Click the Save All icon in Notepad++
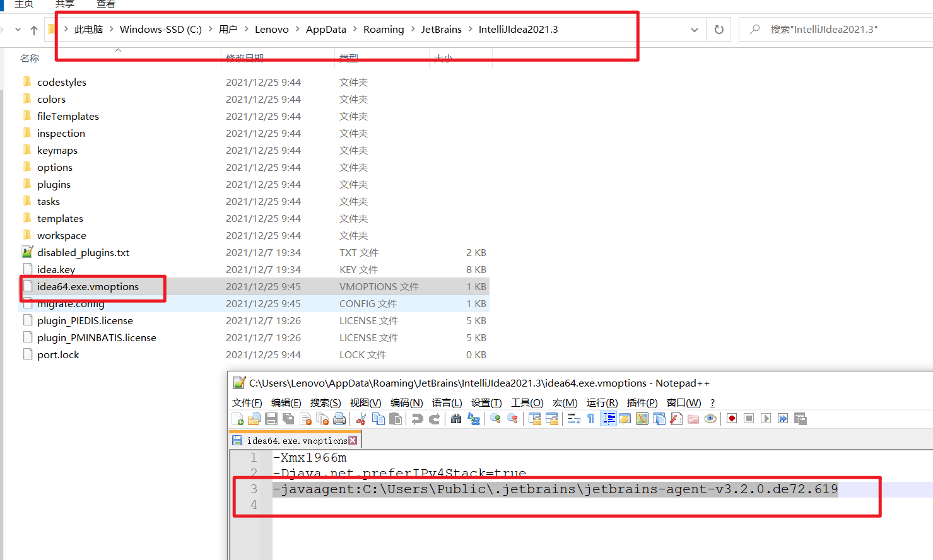 tap(288, 419)
